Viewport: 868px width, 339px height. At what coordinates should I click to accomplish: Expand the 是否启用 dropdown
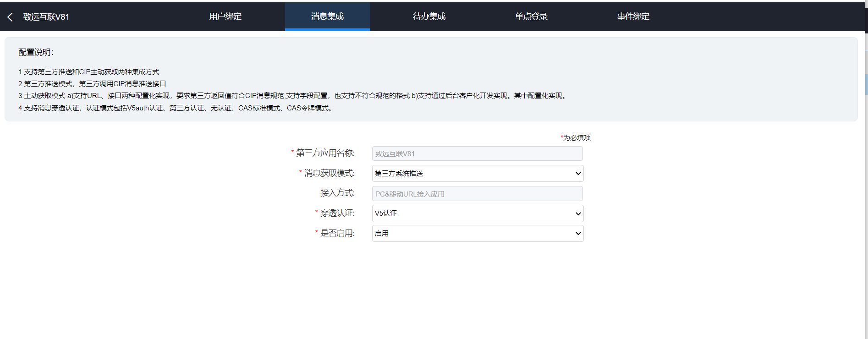pyautogui.click(x=477, y=234)
